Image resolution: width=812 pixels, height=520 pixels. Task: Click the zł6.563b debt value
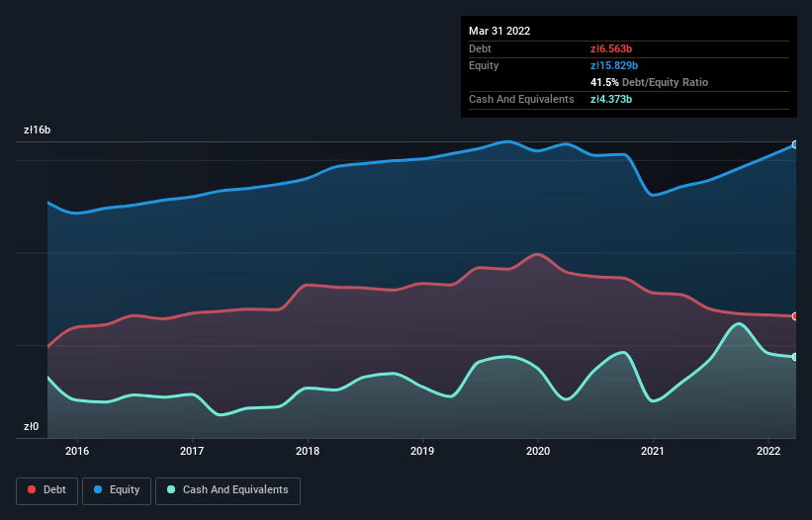point(611,48)
